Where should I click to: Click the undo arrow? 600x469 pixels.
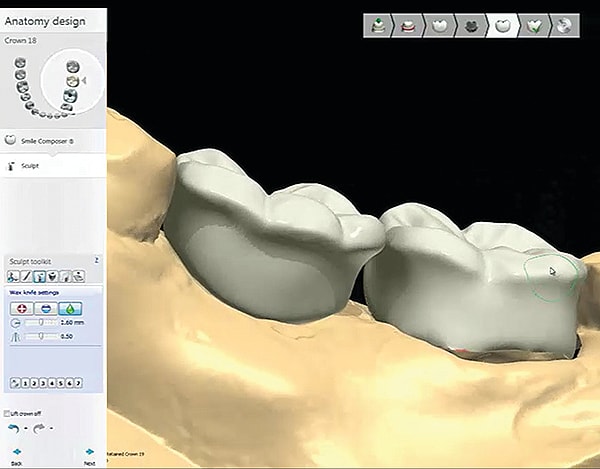[14, 428]
